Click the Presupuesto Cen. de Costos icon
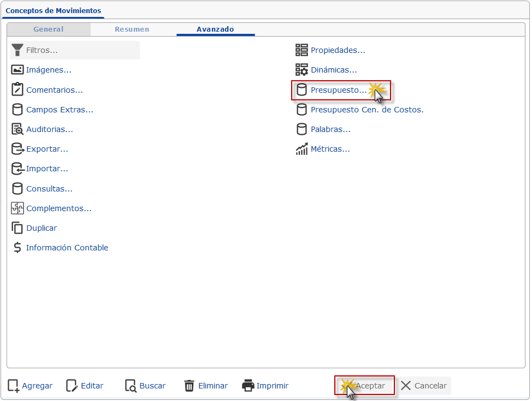Image resolution: width=532 pixels, height=401 pixels. [x=302, y=110]
